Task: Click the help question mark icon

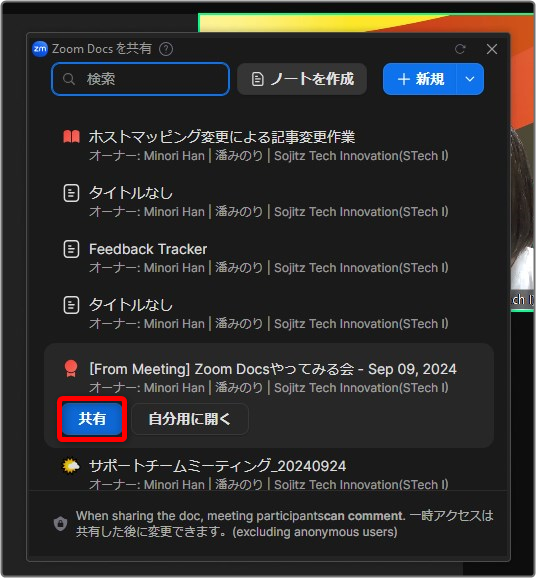Action: pyautogui.click(x=166, y=49)
